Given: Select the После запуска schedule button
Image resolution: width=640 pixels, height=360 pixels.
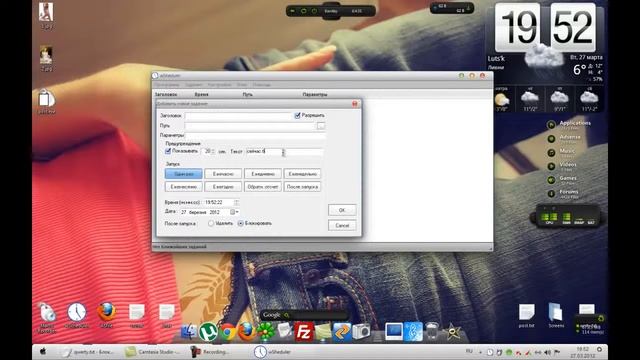Looking at the screenshot, I should pos(302,187).
